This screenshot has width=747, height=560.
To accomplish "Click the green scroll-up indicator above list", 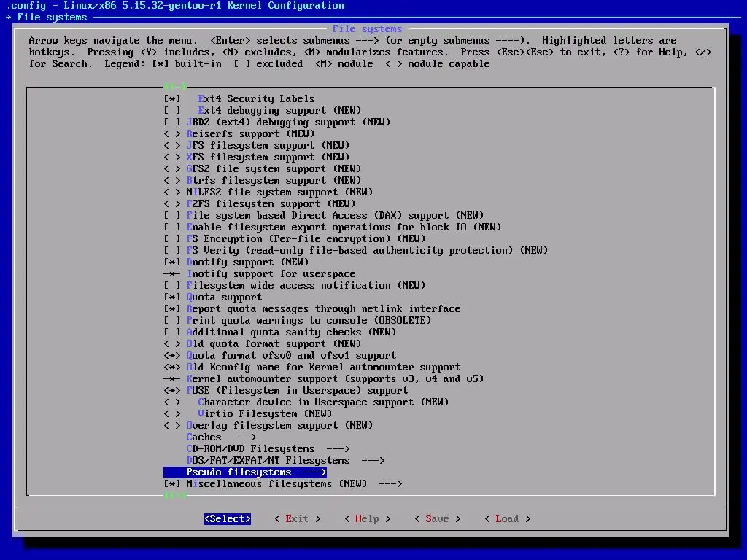I will 175,87.
